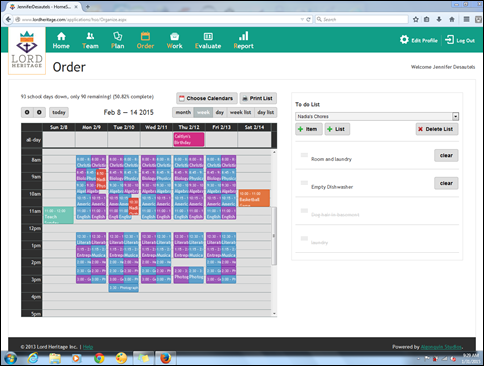The height and width of the screenshot is (366, 484).
Task: Focus the browser search box
Action: tap(362, 19)
